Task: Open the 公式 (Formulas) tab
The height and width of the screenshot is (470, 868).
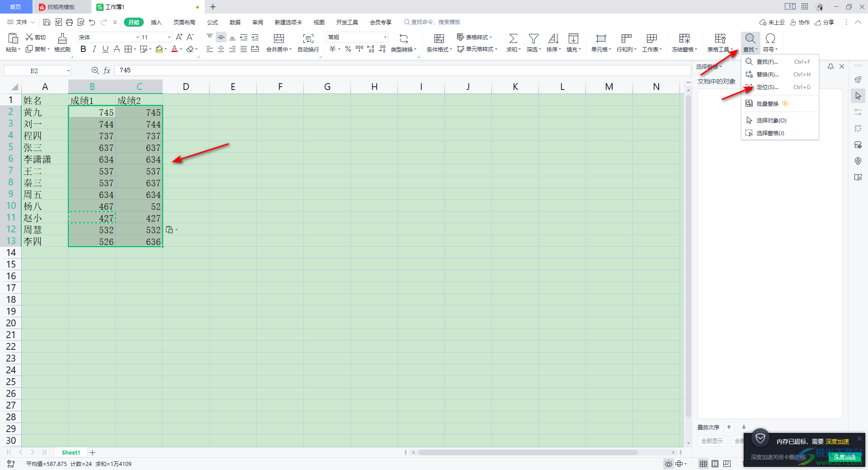Action: pyautogui.click(x=212, y=22)
